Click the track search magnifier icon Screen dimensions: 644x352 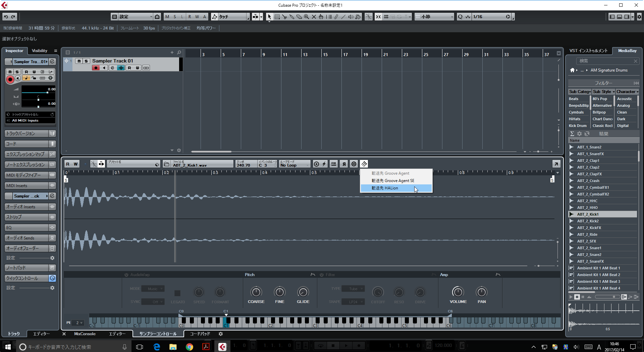(179, 52)
